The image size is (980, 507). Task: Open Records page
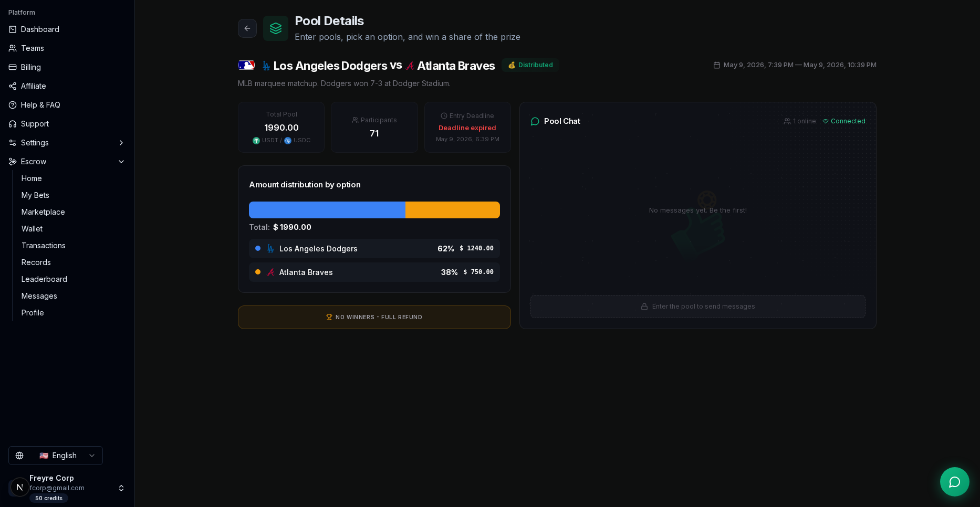coord(72,262)
